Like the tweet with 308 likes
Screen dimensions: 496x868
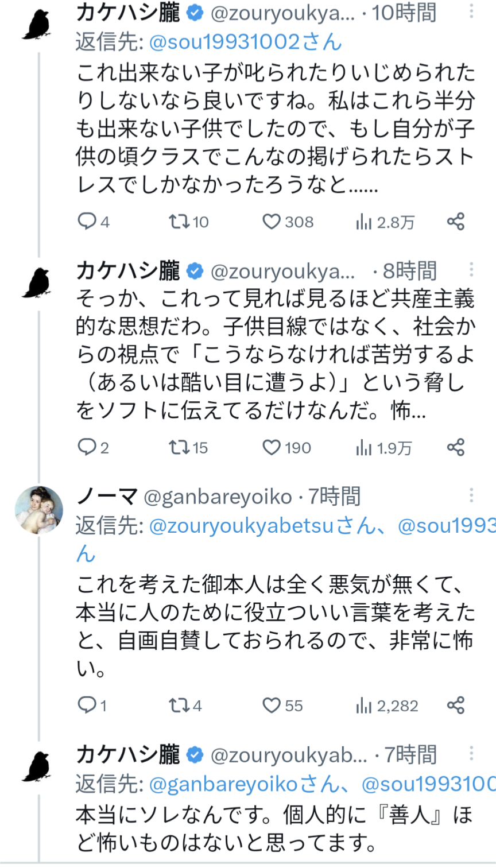271,222
